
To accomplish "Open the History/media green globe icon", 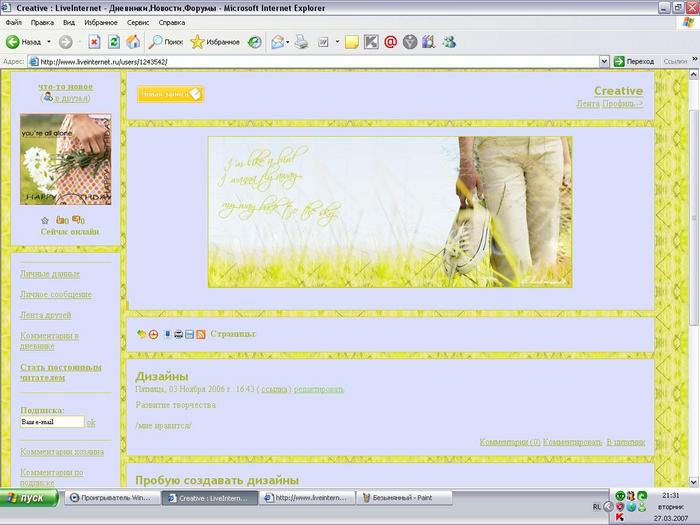I will click(x=254, y=42).
